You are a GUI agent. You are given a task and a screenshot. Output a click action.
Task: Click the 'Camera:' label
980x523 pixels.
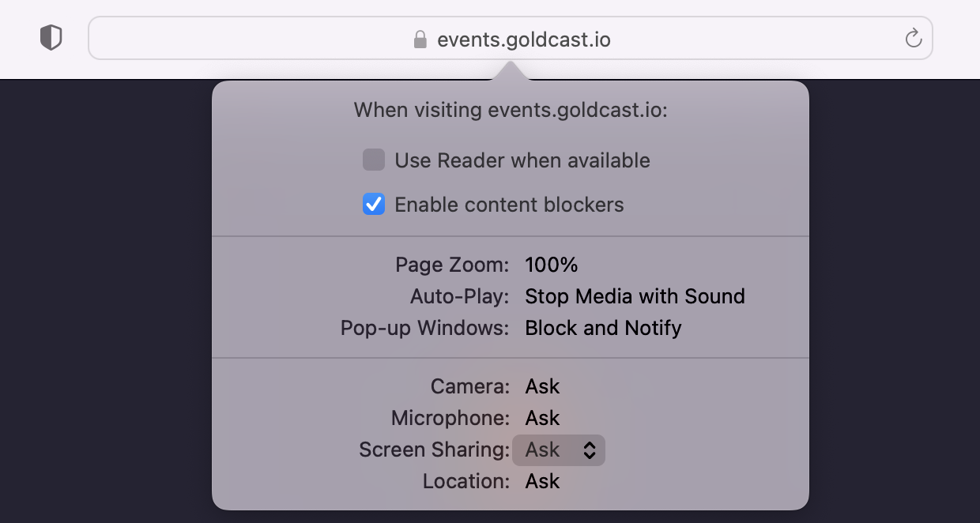pos(470,386)
